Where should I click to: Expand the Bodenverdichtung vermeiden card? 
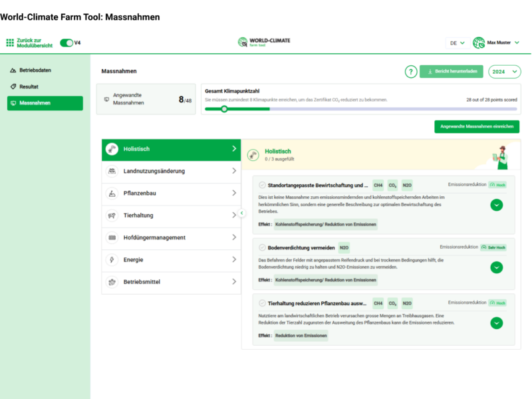(x=496, y=267)
